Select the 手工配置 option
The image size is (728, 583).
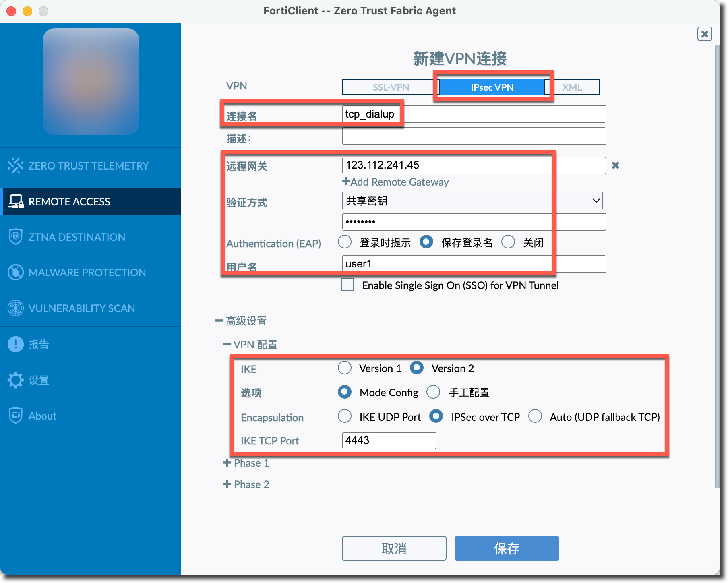pos(433,392)
